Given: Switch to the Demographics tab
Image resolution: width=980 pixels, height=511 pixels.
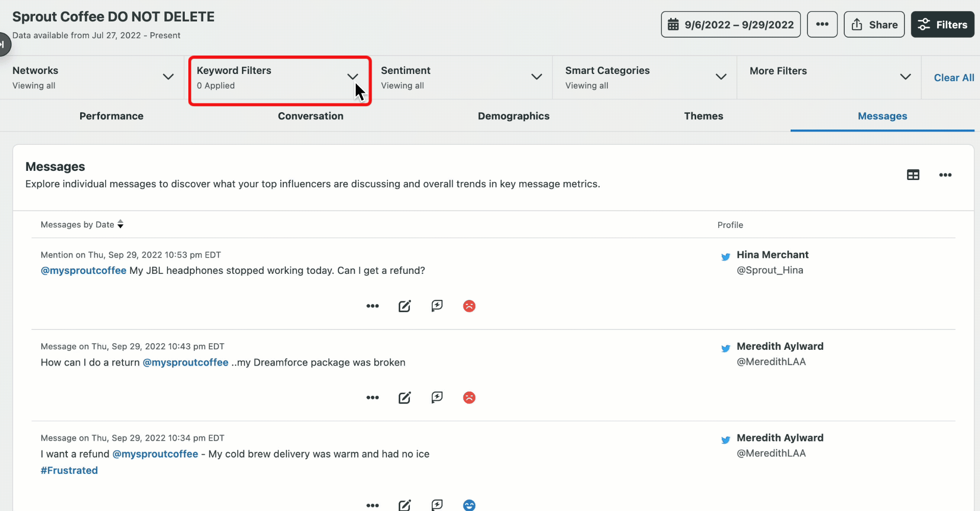Looking at the screenshot, I should pyautogui.click(x=513, y=116).
